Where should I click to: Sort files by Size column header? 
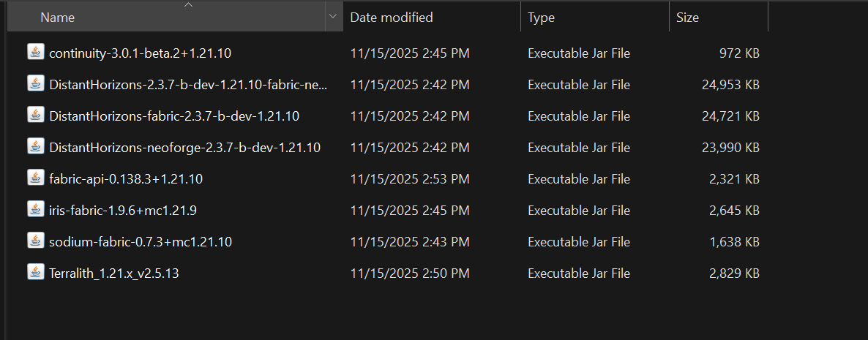(687, 18)
